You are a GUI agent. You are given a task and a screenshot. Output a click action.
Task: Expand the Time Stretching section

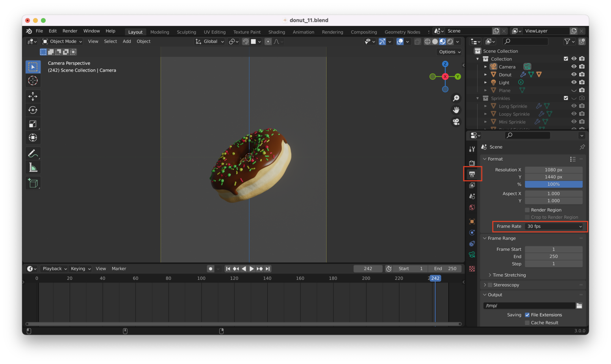[x=509, y=275]
